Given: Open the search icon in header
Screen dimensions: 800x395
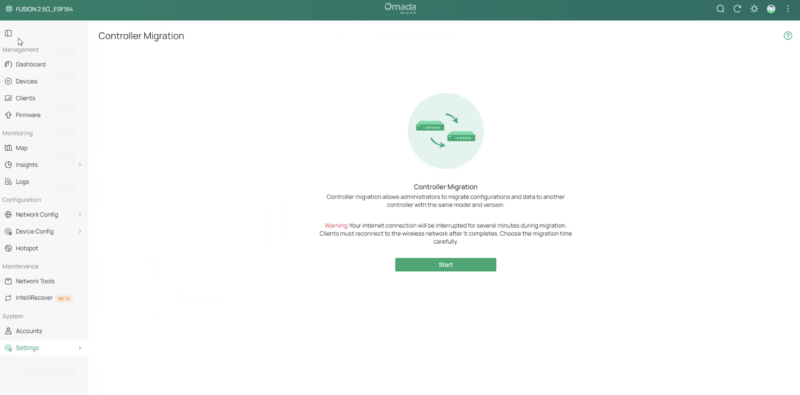Looking at the screenshot, I should click(x=720, y=9).
